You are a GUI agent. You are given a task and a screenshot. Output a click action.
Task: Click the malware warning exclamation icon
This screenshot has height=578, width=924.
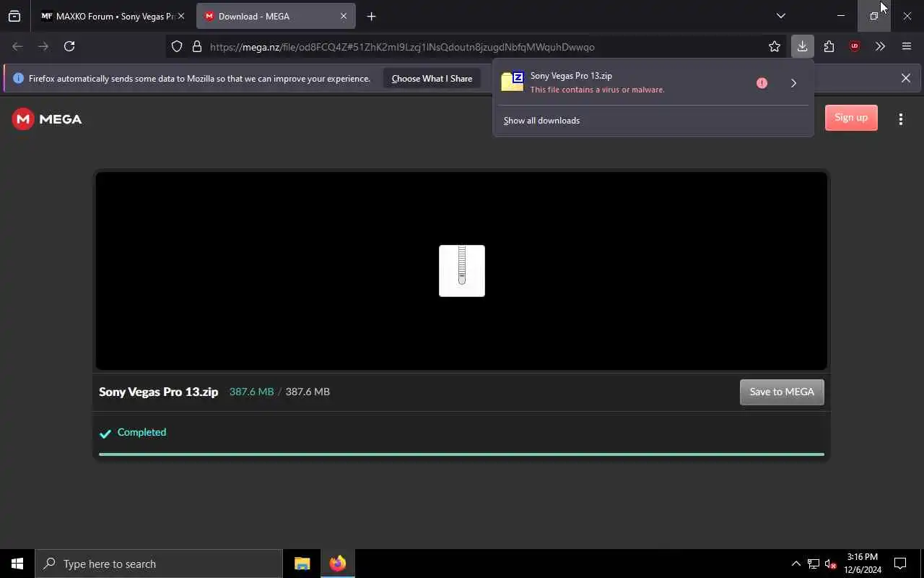[x=762, y=83]
